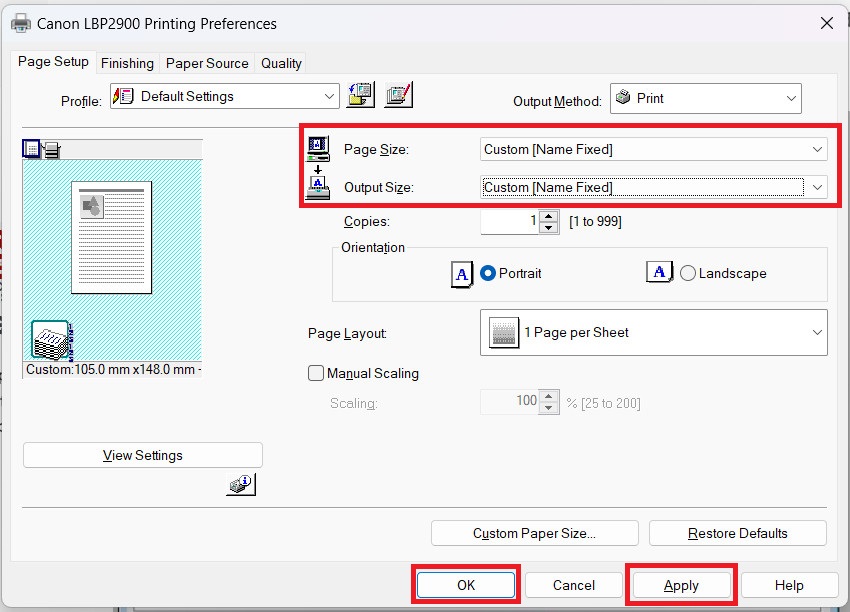Select the printer preview view icon above preview
The width and height of the screenshot is (850, 612).
click(51, 150)
